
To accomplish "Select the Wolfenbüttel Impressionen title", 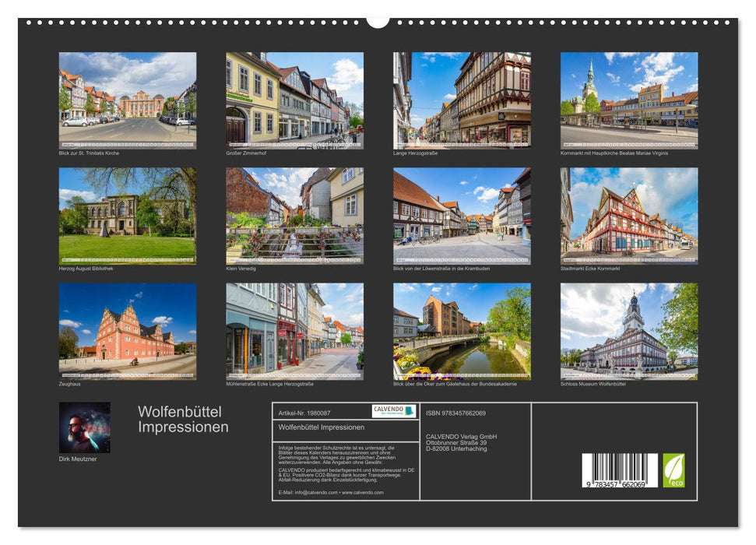I will (x=182, y=418).
